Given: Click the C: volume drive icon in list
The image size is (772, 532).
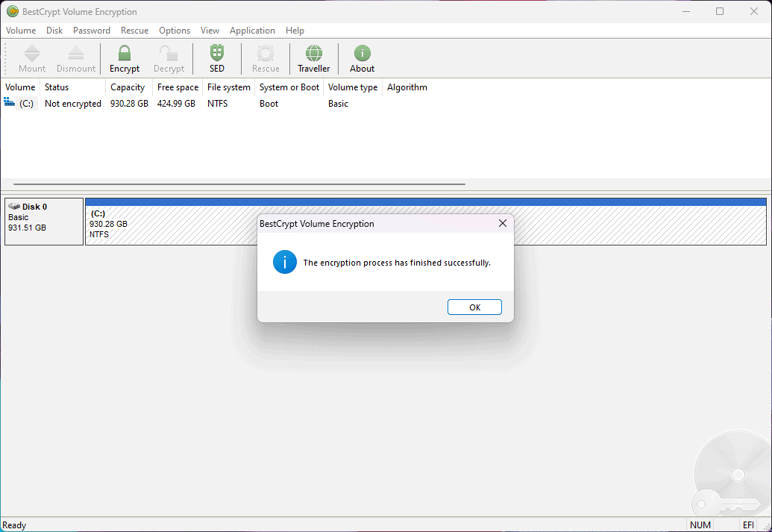Looking at the screenshot, I should (x=10, y=102).
